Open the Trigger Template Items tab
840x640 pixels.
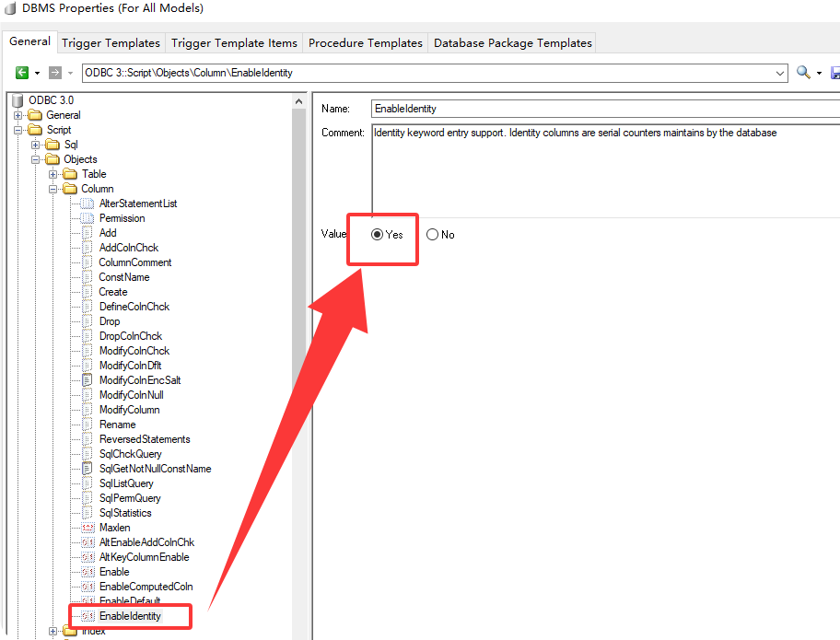coord(234,43)
